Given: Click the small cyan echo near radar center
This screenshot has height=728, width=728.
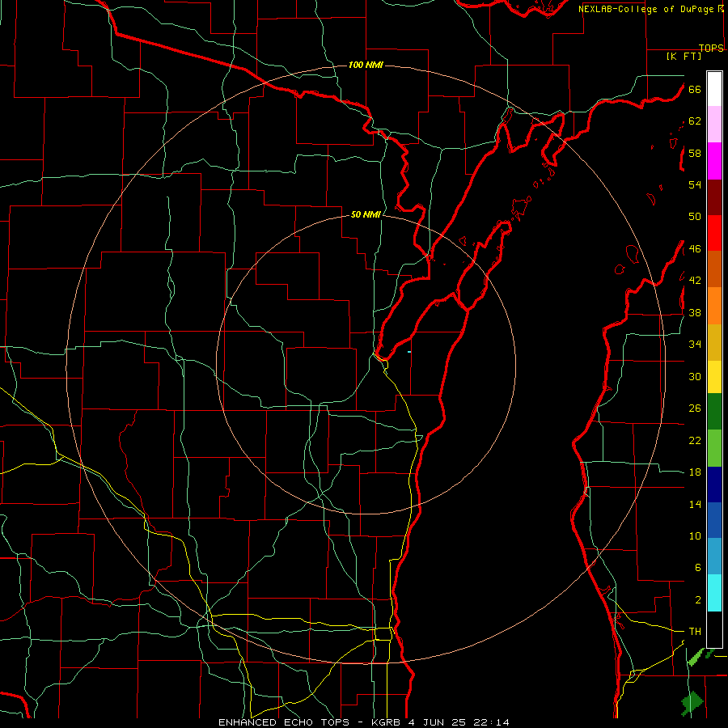Looking at the screenshot, I should [x=409, y=353].
